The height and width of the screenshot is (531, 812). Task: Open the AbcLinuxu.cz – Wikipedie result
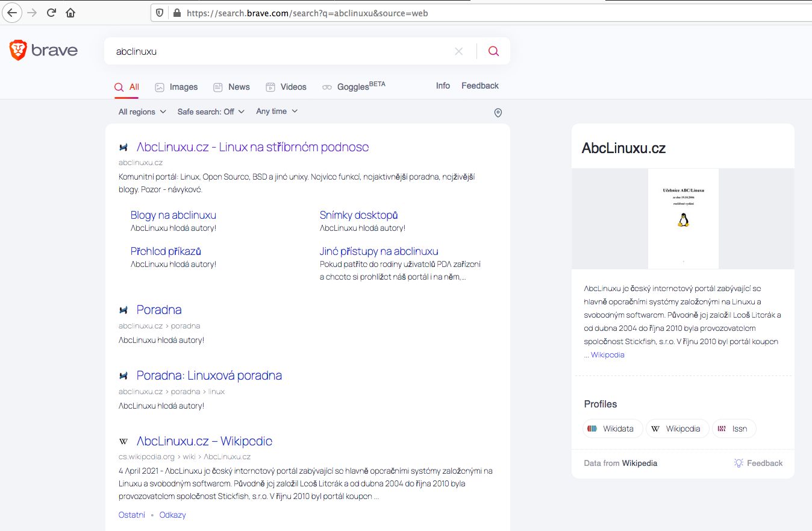pyautogui.click(x=204, y=441)
